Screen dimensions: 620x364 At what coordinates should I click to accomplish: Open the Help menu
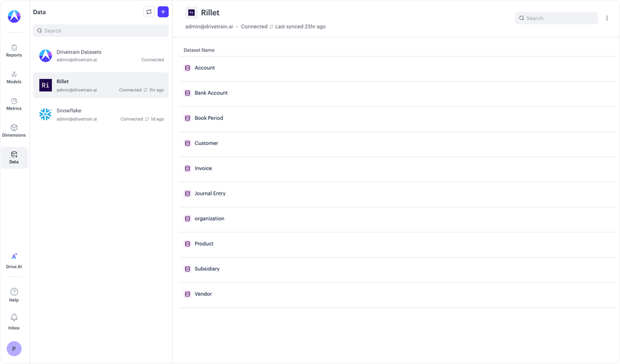click(14, 295)
